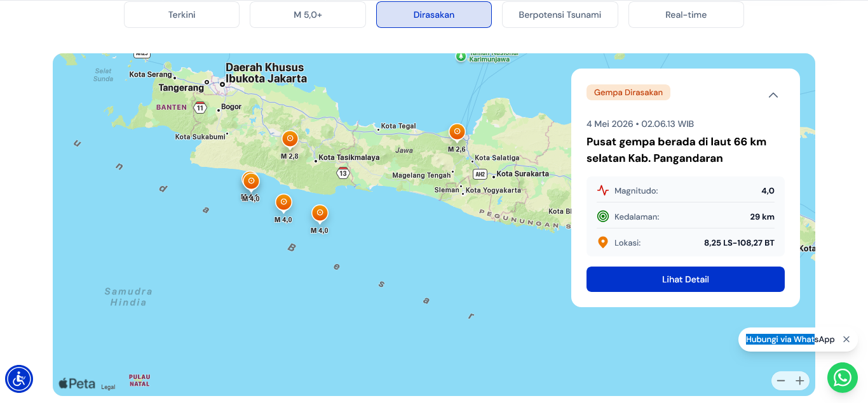Screen dimensions: 868x403
Task: Click the Gempa Dirasakan badge
Action: pos(628,93)
